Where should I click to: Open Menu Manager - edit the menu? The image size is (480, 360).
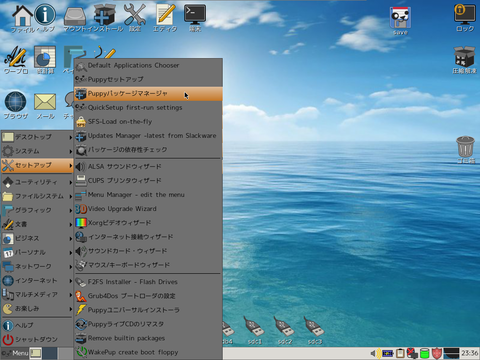(x=148, y=195)
